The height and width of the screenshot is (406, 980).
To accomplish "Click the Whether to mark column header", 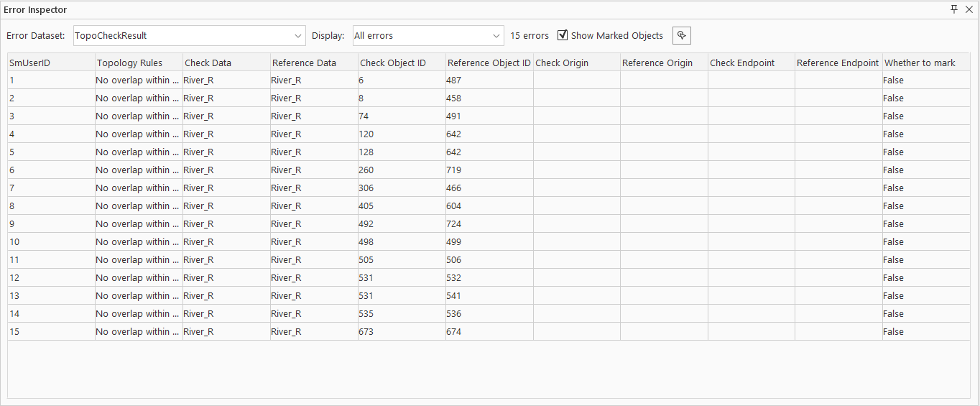I will (x=925, y=63).
